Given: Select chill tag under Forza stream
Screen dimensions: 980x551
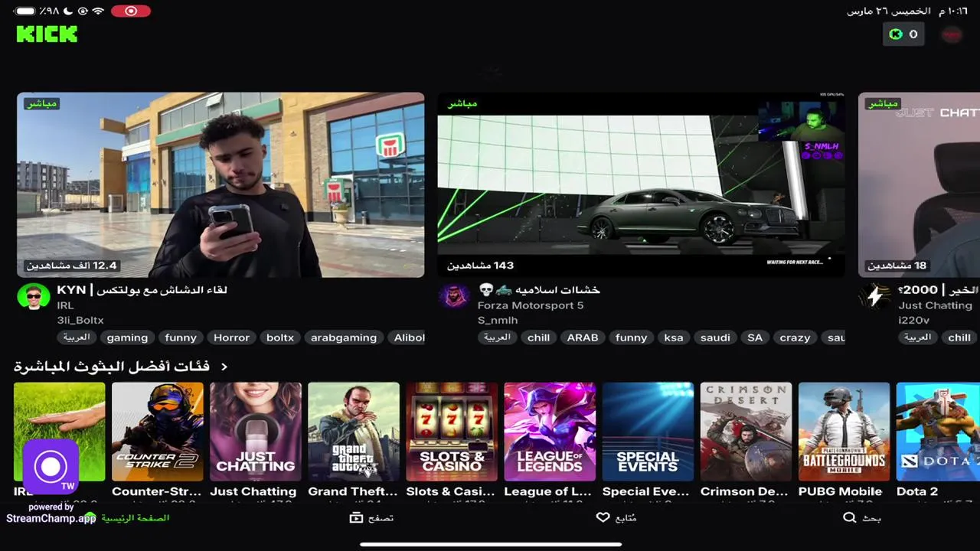Looking at the screenshot, I should [x=538, y=337].
